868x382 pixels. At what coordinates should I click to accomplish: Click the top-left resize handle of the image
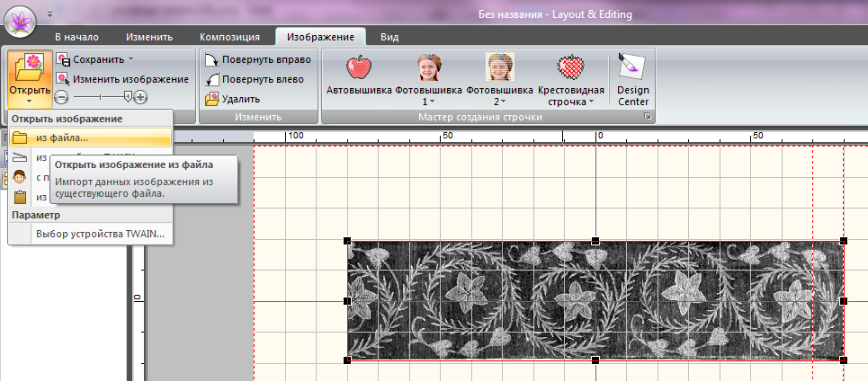click(347, 241)
